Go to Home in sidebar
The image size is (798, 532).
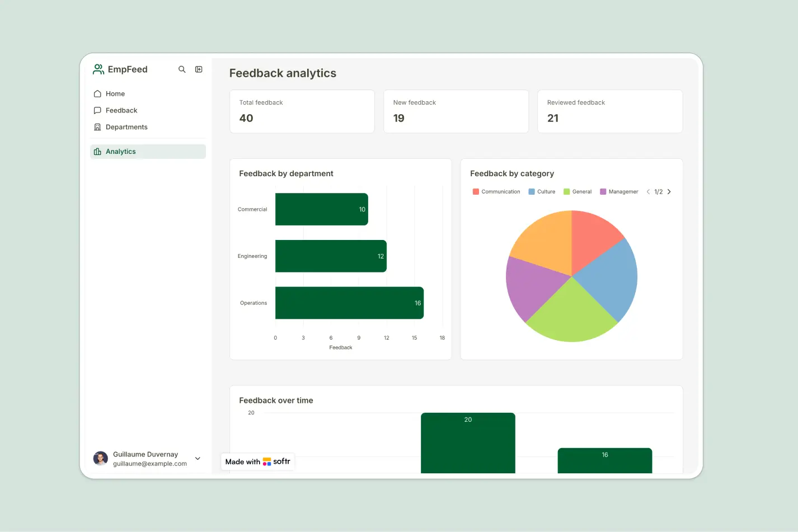click(x=148, y=94)
